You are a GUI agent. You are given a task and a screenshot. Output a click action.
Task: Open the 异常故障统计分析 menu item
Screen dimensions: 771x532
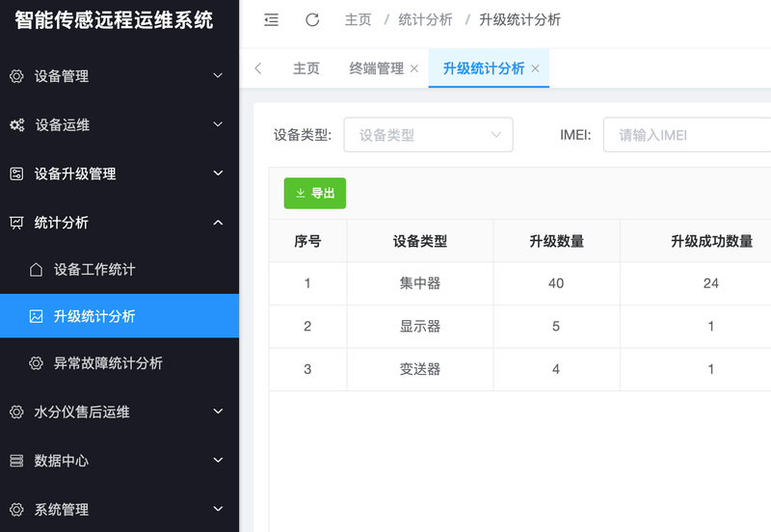[x=120, y=363]
